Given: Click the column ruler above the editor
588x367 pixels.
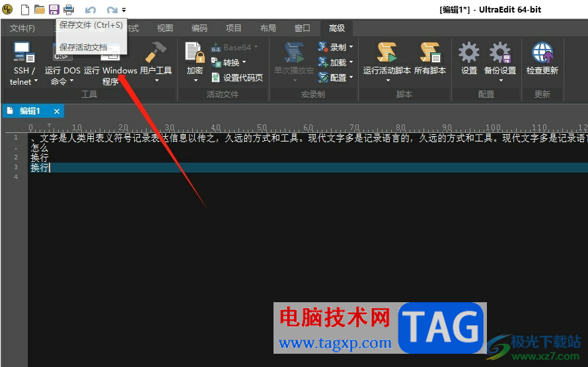Looking at the screenshot, I should tap(307, 127).
